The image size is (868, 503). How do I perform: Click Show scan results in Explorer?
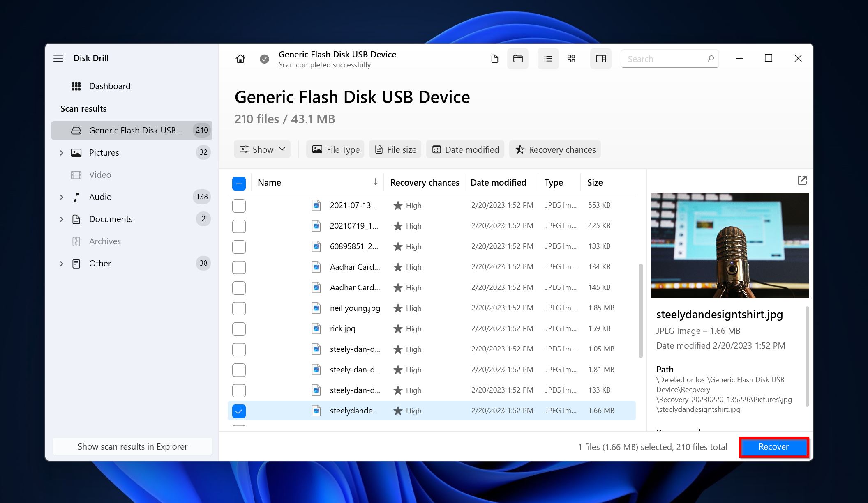click(132, 446)
